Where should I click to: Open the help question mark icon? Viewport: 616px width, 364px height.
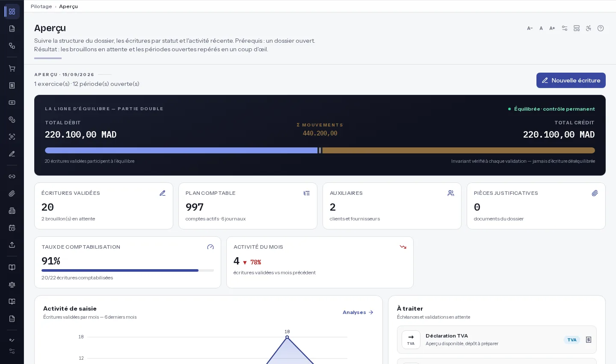(x=601, y=28)
